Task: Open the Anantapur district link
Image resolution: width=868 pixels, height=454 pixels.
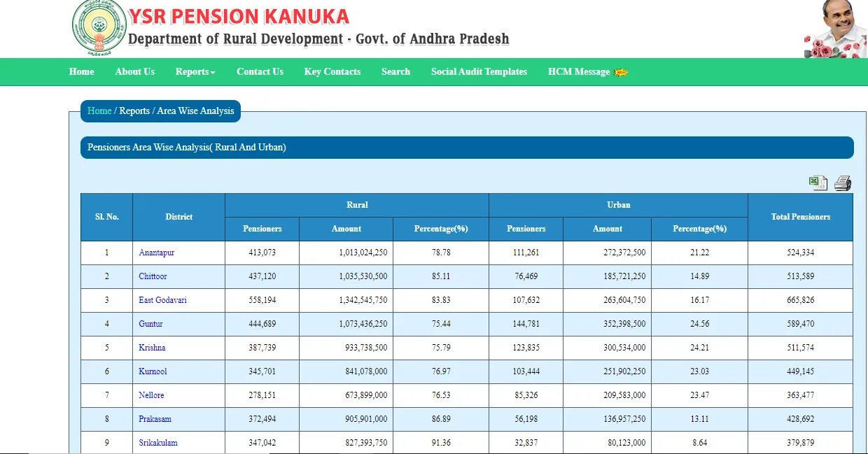Action: tap(157, 253)
